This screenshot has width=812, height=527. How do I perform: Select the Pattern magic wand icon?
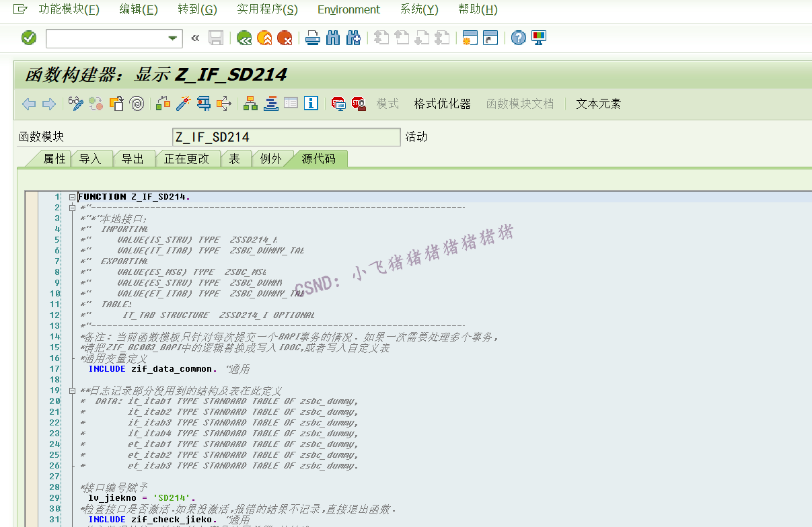[184, 104]
